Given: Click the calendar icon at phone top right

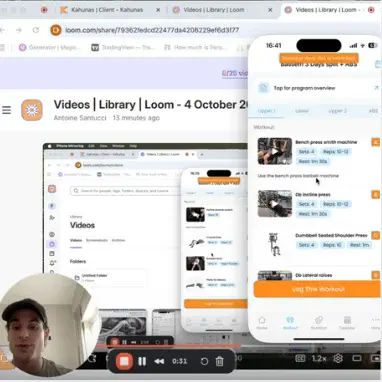Looking at the screenshot, I should click(x=378, y=64).
